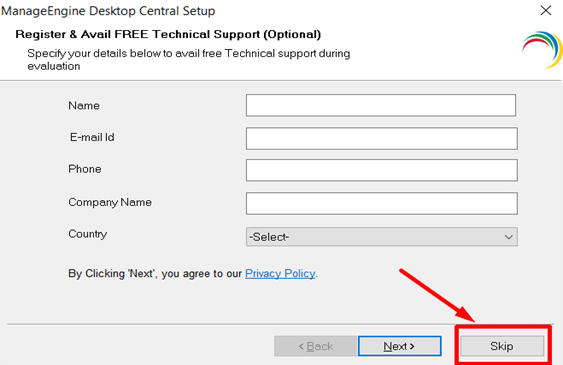Click the 'Phone' label
Image resolution: width=563 pixels, height=365 pixels.
(85, 169)
